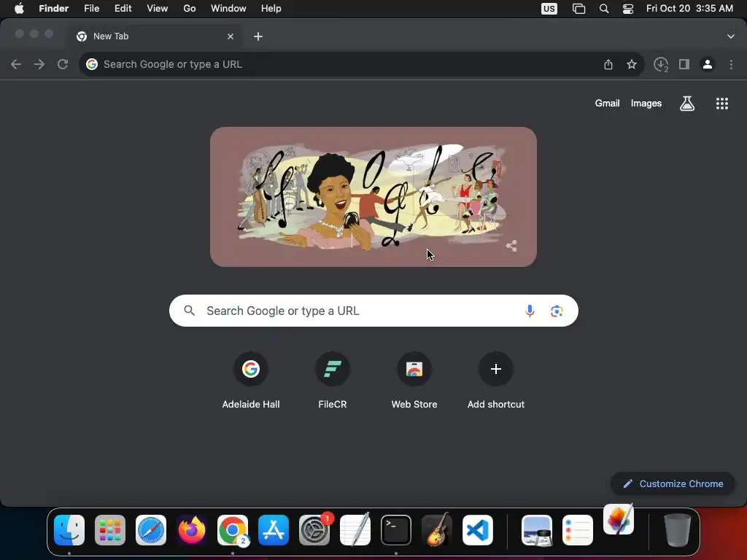Click the browser back arrow

(x=16, y=64)
